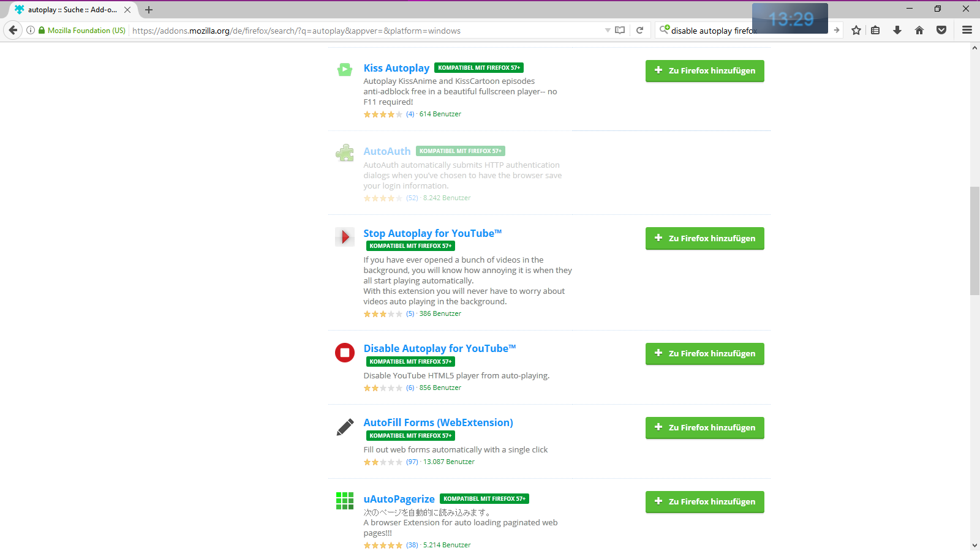Expand the address bar history dropdown arrow
This screenshot has width=980, height=551.
(x=608, y=30)
